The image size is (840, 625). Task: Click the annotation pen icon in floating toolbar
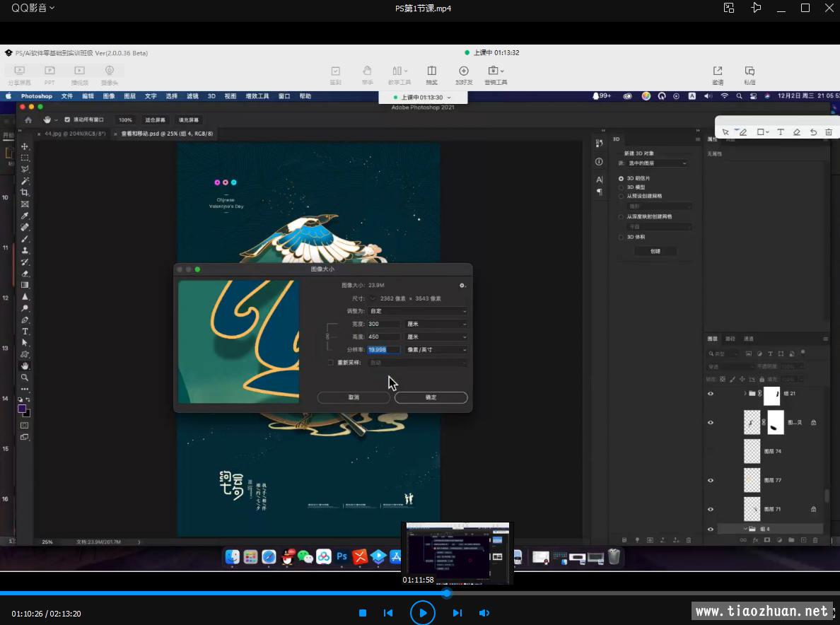point(742,132)
